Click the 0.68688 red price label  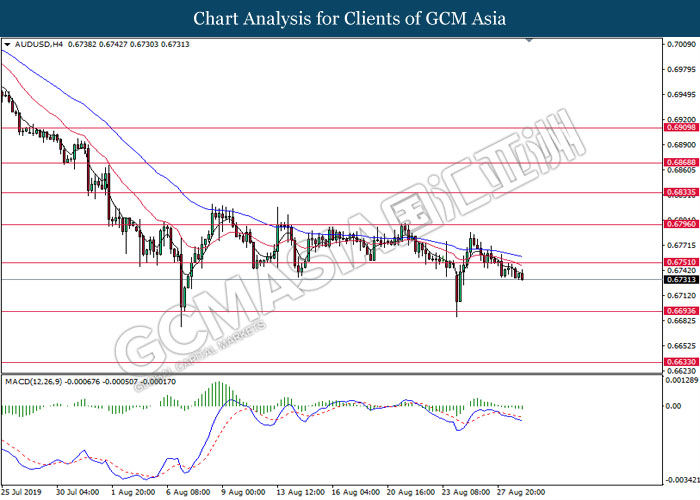[681, 162]
